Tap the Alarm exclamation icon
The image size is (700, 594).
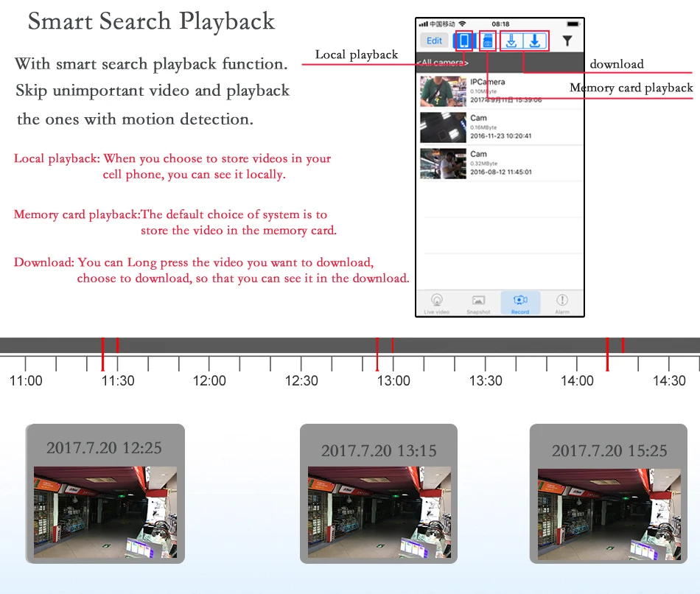[x=562, y=300]
